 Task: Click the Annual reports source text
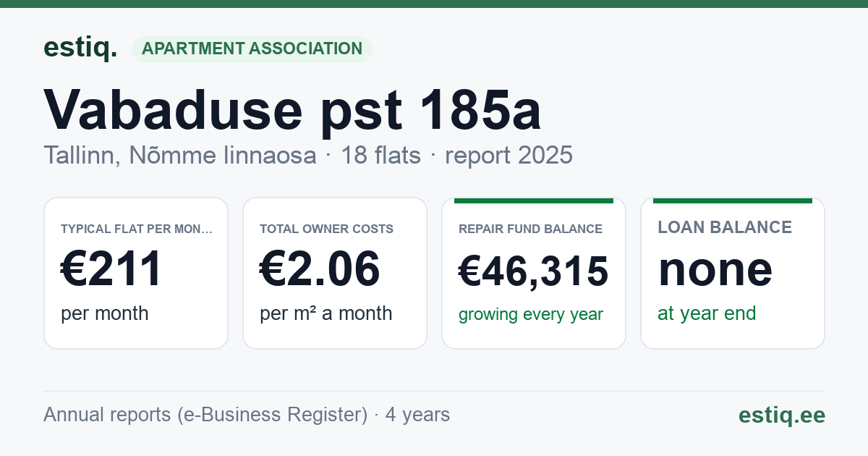click(247, 415)
